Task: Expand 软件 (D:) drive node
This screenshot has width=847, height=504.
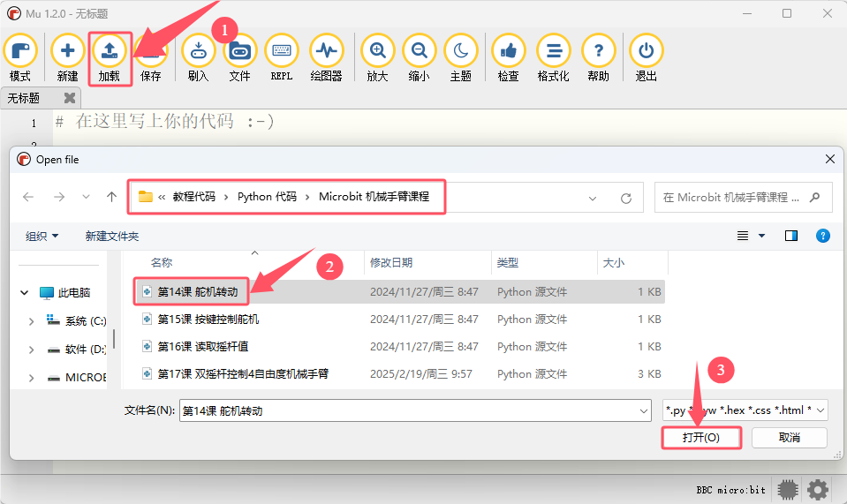Action: [31, 350]
